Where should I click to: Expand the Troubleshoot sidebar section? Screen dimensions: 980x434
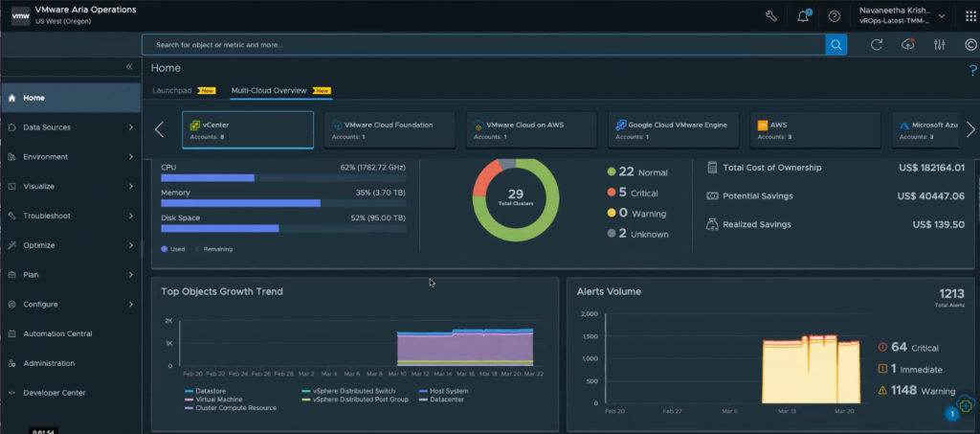(x=71, y=216)
